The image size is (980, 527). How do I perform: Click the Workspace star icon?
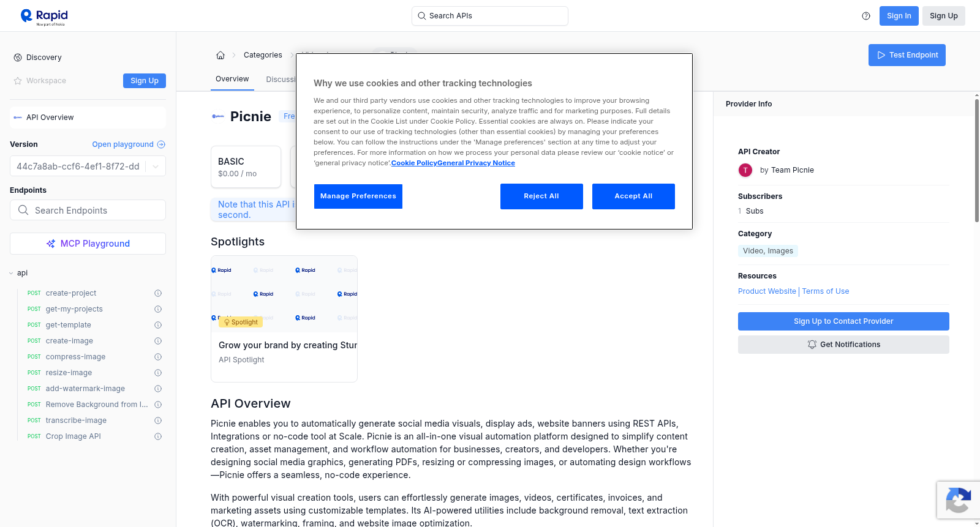tap(18, 81)
